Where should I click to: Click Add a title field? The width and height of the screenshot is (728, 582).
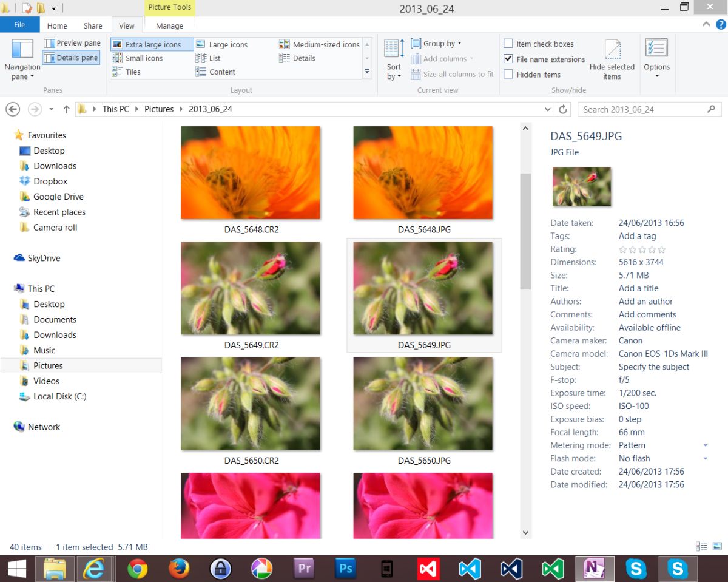tap(638, 288)
